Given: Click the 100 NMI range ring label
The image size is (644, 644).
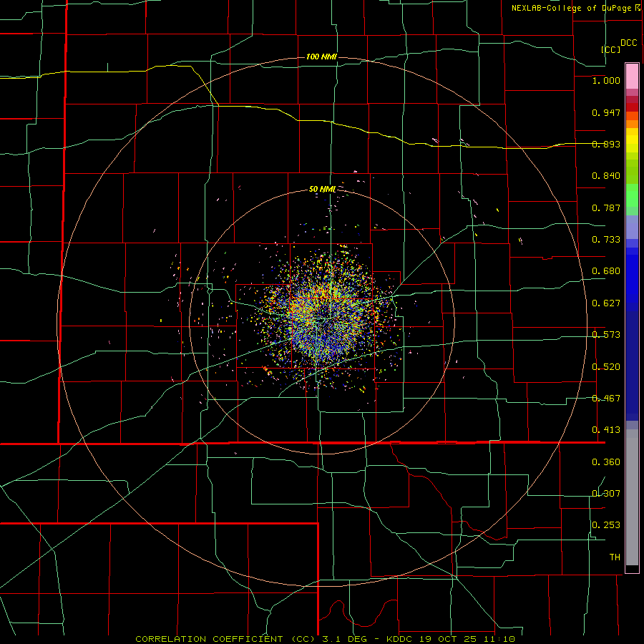Looking at the screenshot, I should (x=321, y=57).
